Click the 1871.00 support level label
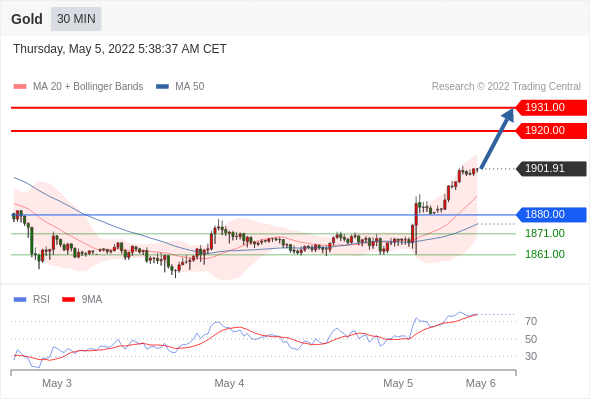The height and width of the screenshot is (400, 590). (x=545, y=233)
